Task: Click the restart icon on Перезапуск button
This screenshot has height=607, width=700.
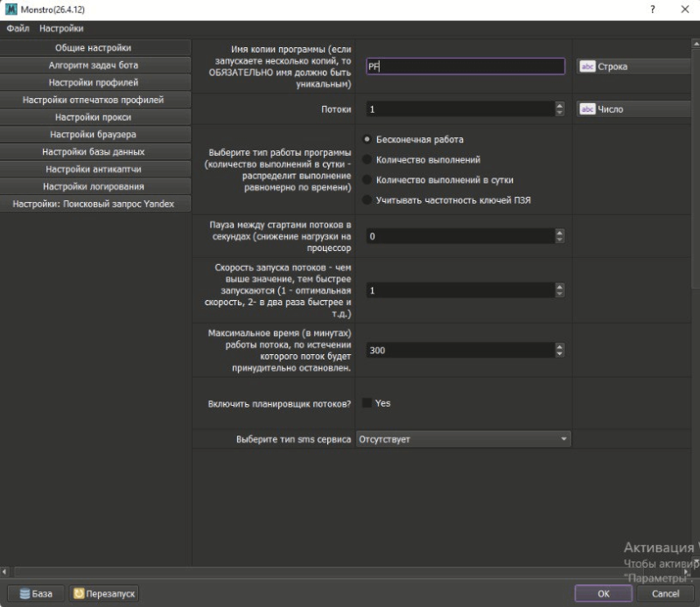Action: (x=78, y=594)
